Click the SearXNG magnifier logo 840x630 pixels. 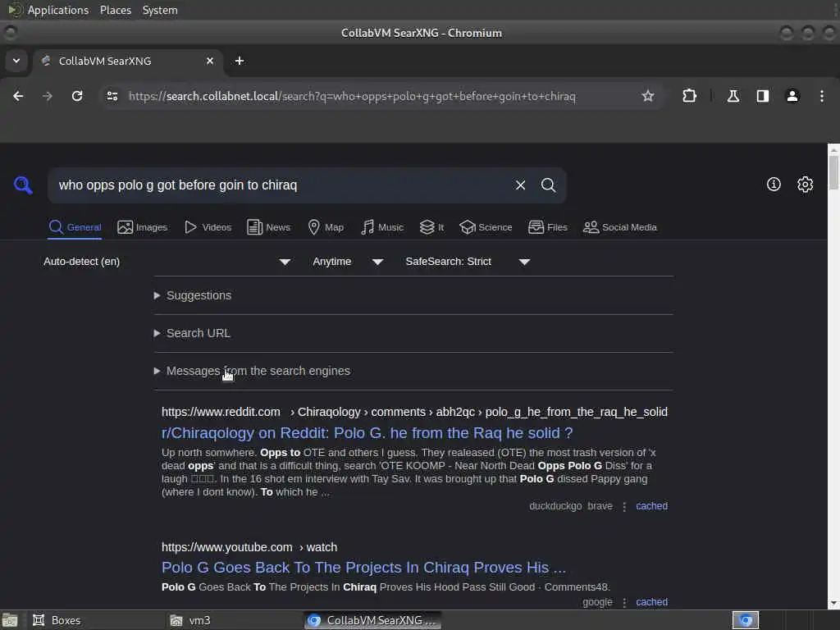click(x=23, y=185)
